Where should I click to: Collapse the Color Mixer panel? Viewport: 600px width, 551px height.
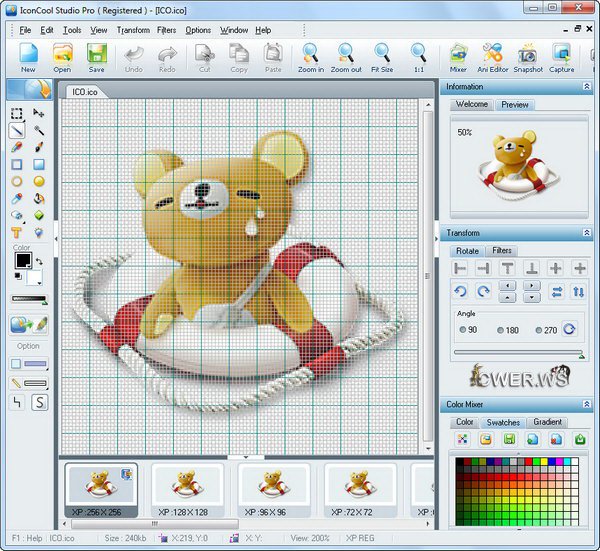pos(586,405)
